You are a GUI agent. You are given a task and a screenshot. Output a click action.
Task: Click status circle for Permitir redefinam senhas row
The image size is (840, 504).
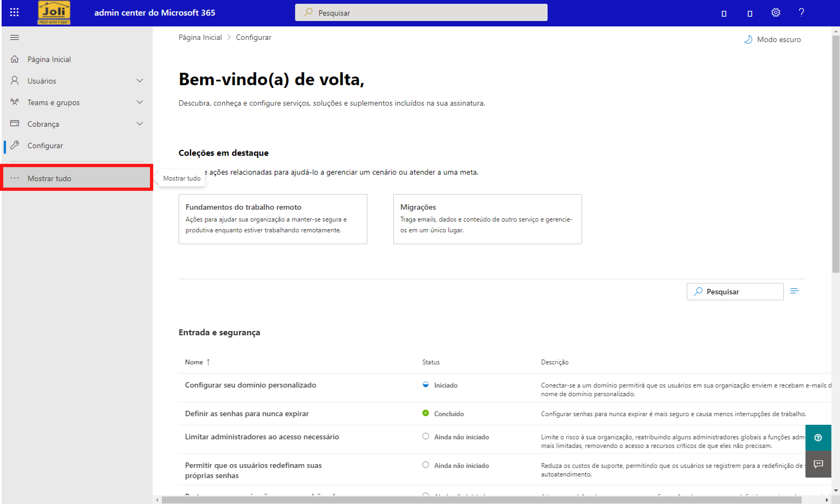point(425,465)
